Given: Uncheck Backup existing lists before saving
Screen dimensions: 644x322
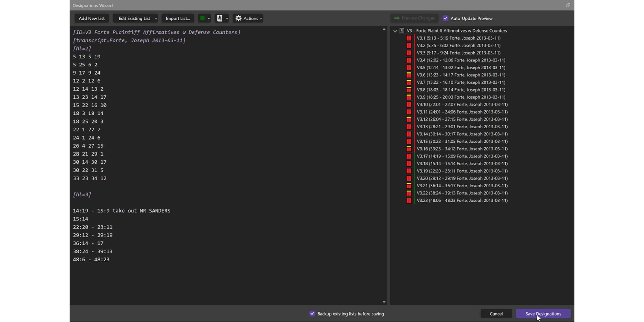Looking at the screenshot, I should pyautogui.click(x=312, y=313).
